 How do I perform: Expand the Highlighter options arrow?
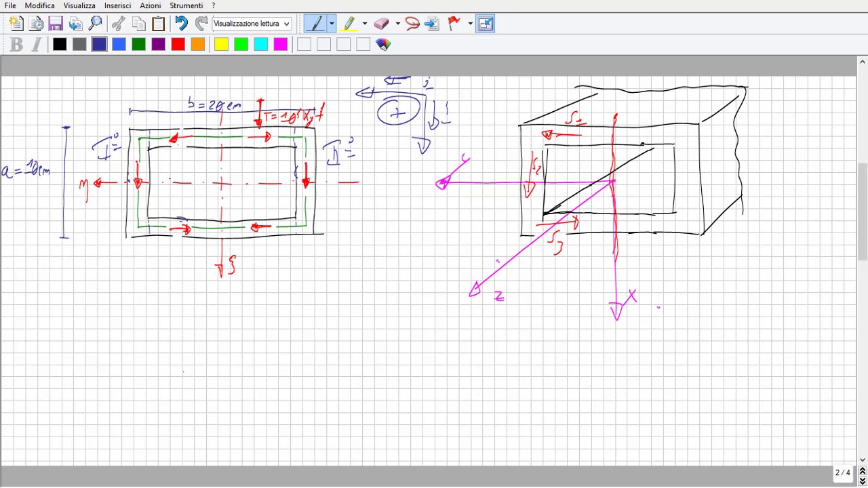(364, 24)
